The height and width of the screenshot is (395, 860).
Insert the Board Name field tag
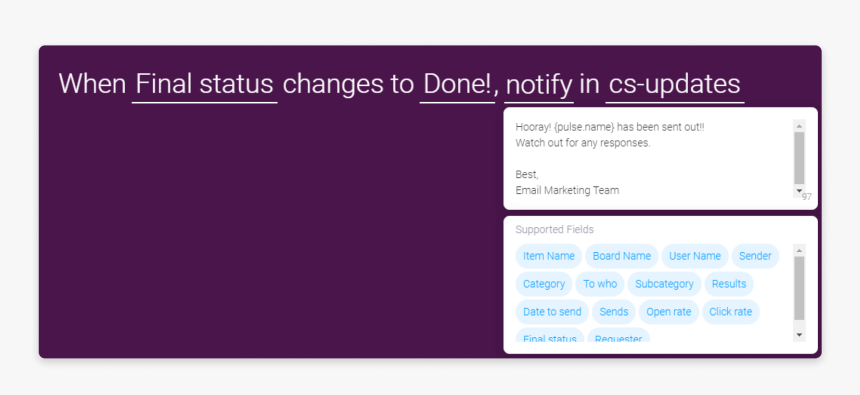coord(621,256)
